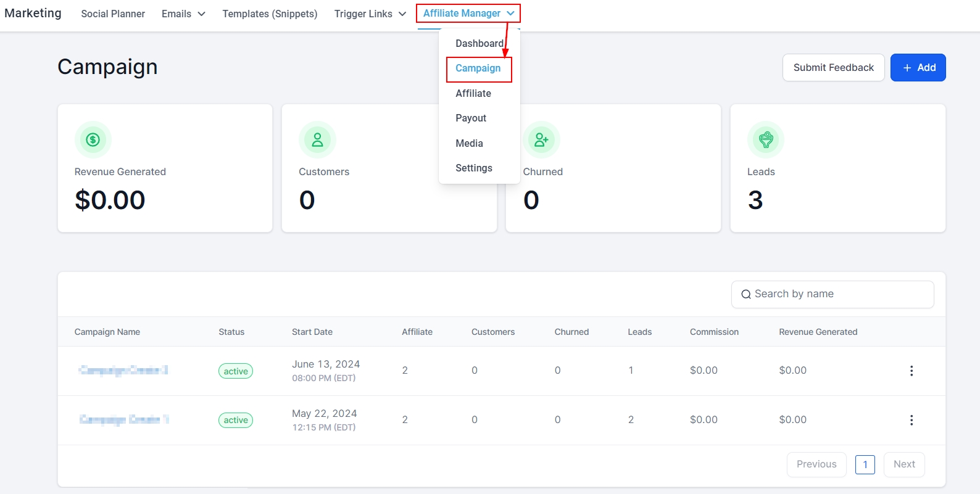The height and width of the screenshot is (494, 980).
Task: Select Campaign from the dropdown menu
Action: pyautogui.click(x=478, y=68)
